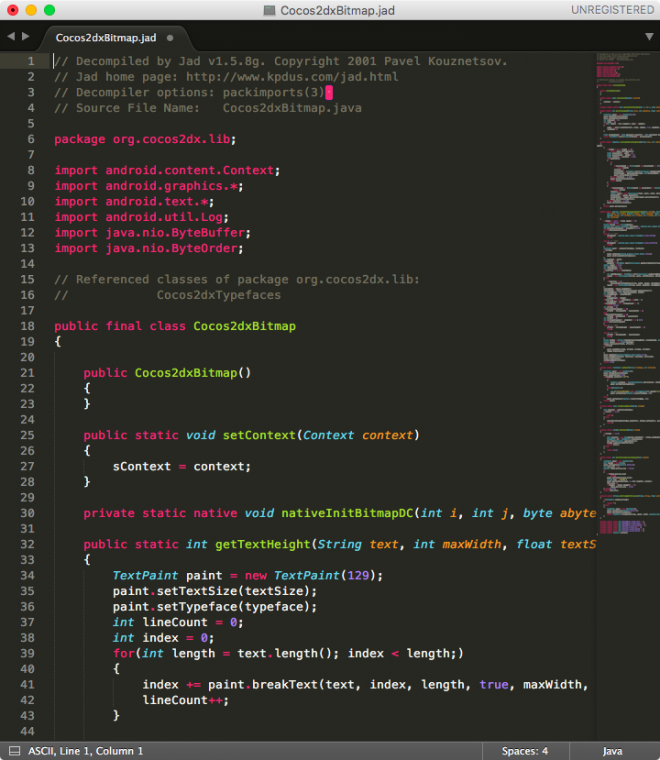
Task: Click the yellow minimize window button
Action: point(31,10)
